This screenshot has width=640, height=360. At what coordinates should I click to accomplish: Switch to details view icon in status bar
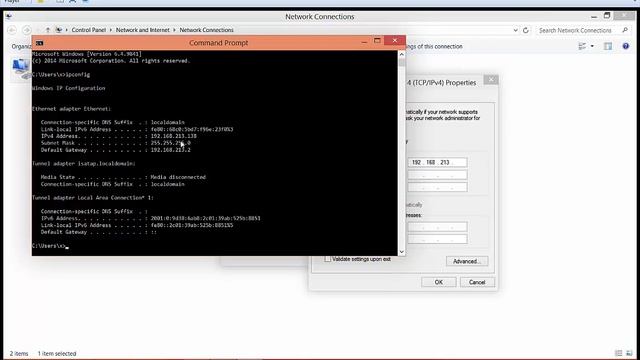tap(619, 353)
